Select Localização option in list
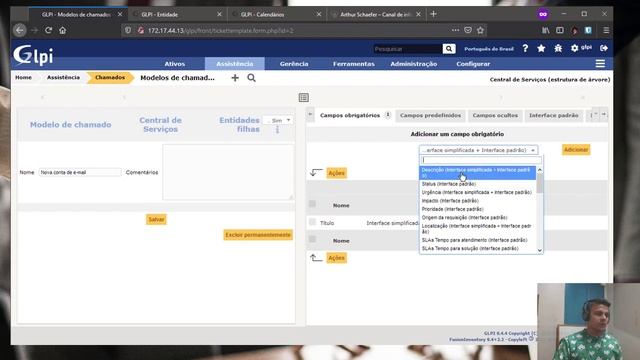The height and width of the screenshot is (360, 640). point(478,229)
